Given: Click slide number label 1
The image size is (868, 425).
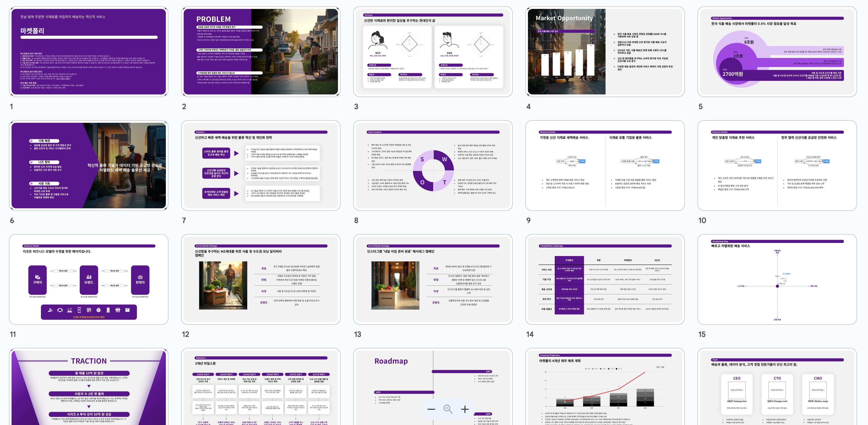Looking at the screenshot, I should [x=12, y=107].
